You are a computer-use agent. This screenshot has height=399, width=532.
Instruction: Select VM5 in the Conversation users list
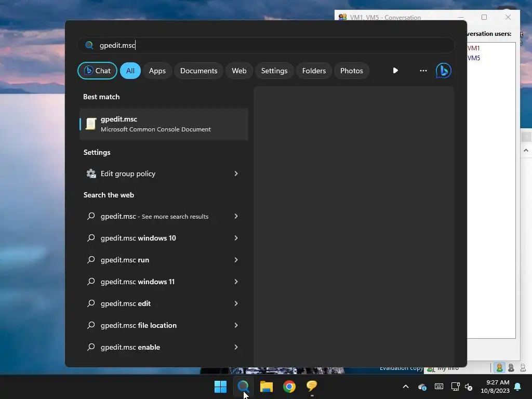point(474,58)
